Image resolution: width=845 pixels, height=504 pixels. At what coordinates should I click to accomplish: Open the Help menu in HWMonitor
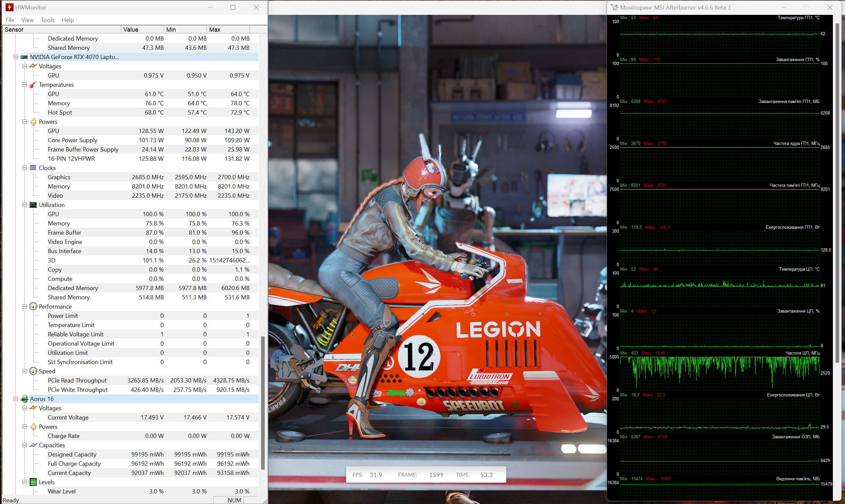coord(68,20)
